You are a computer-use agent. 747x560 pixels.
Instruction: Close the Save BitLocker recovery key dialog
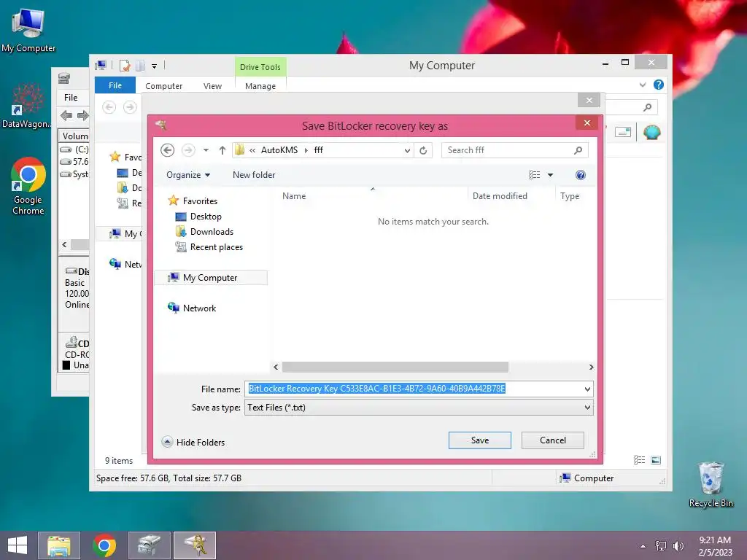tap(587, 122)
